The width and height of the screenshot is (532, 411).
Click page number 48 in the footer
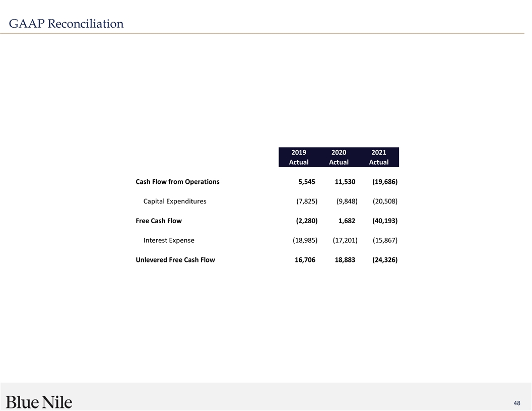[x=516, y=403]
